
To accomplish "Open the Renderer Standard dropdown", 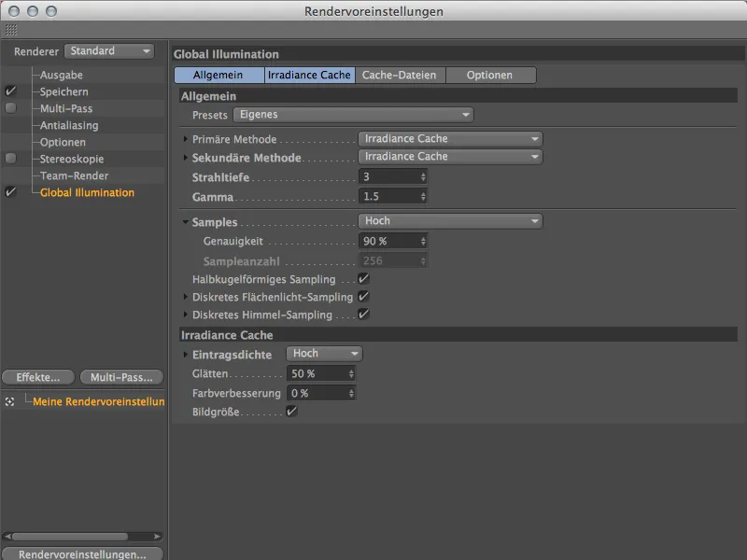I will (x=109, y=51).
